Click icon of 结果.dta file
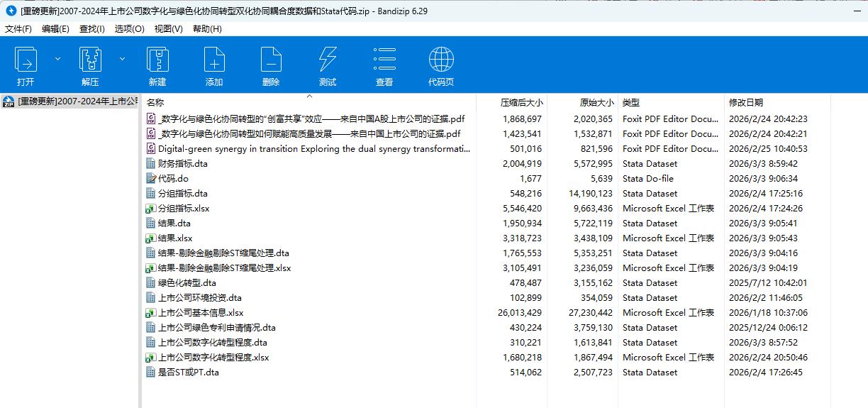 point(150,223)
